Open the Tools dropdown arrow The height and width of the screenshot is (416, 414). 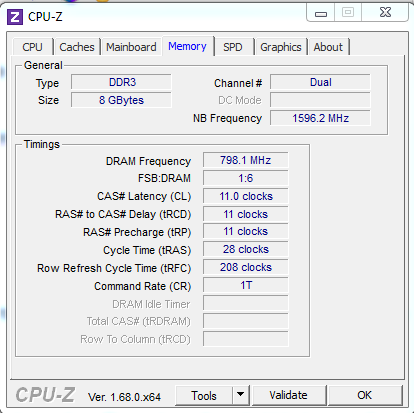click(x=240, y=395)
